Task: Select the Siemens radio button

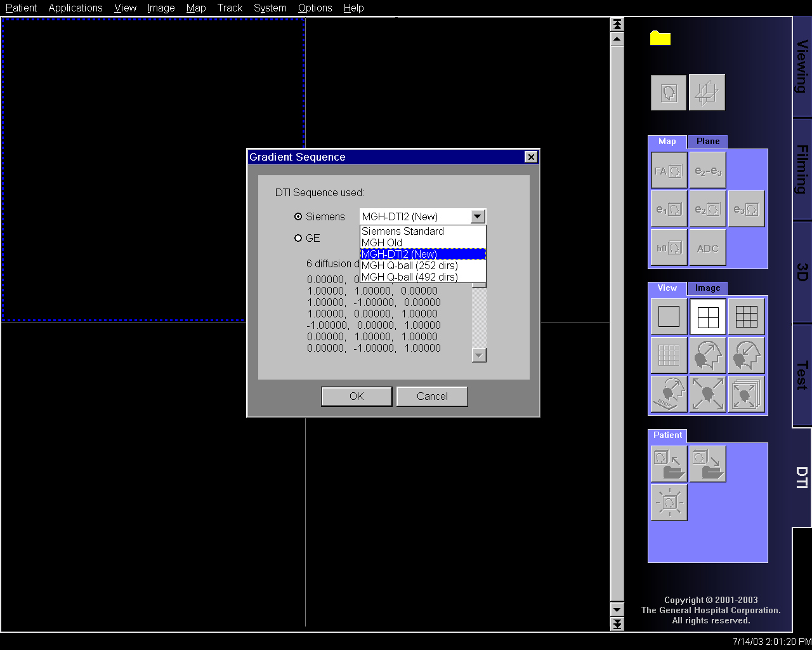Action: coord(298,216)
